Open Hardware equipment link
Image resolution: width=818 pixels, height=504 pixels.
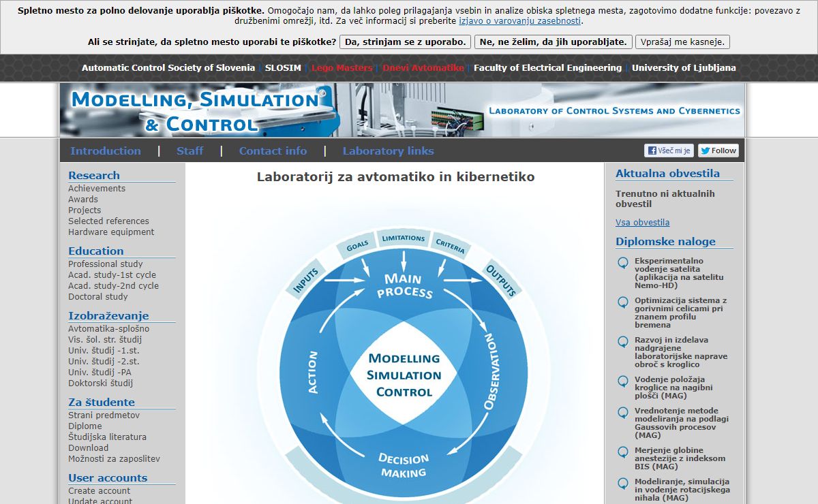coord(111,232)
